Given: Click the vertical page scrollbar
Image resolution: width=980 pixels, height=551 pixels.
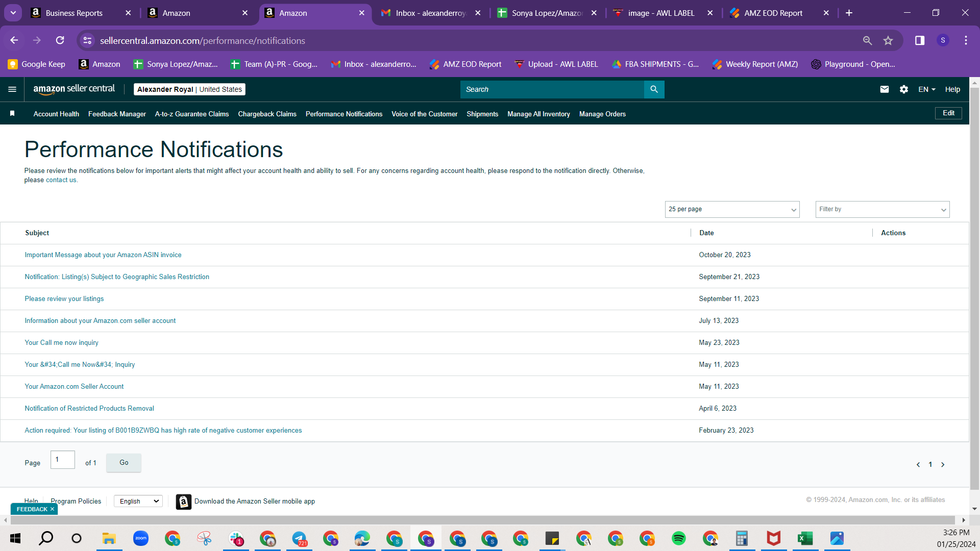Looking at the screenshot, I should click(x=974, y=288).
